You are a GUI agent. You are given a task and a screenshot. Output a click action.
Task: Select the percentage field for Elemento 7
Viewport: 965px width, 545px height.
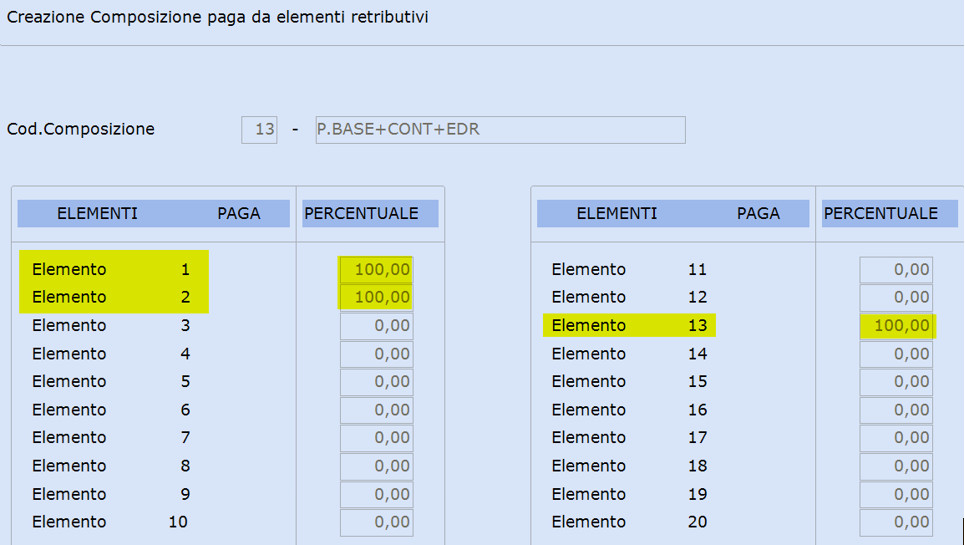376,437
